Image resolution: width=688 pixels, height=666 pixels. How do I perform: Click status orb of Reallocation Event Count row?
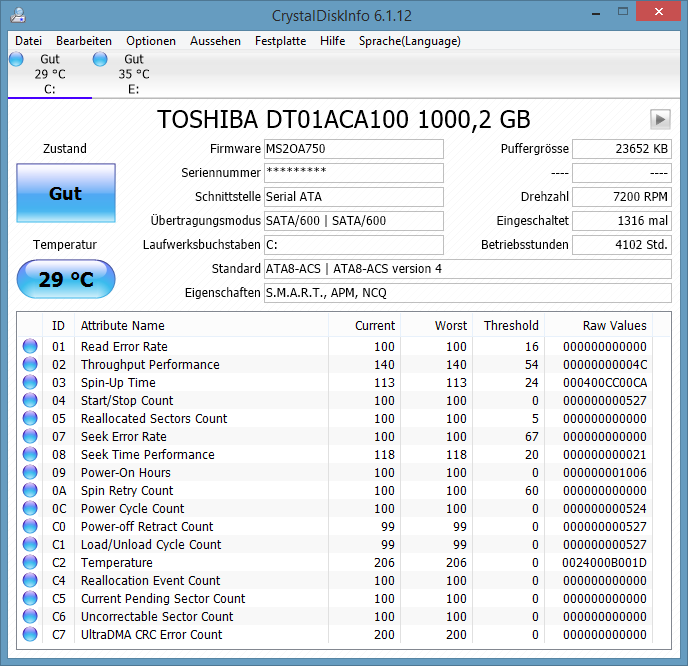(30, 580)
